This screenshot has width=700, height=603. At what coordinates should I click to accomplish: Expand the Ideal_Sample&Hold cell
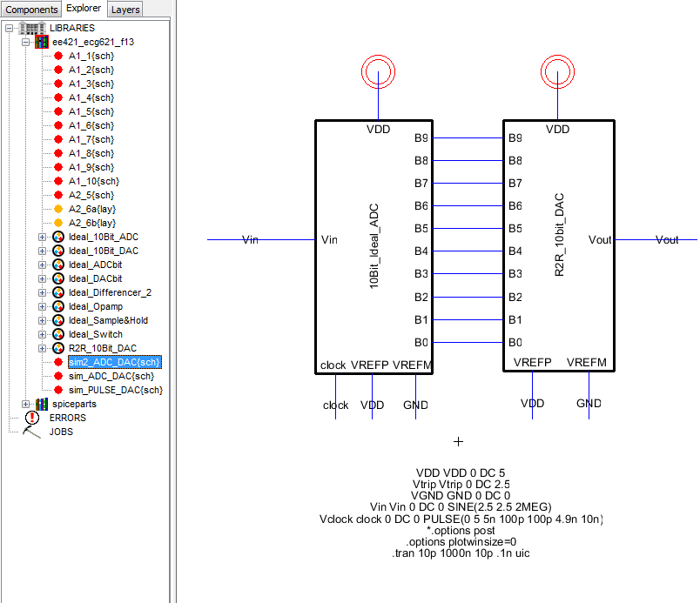coord(42,320)
